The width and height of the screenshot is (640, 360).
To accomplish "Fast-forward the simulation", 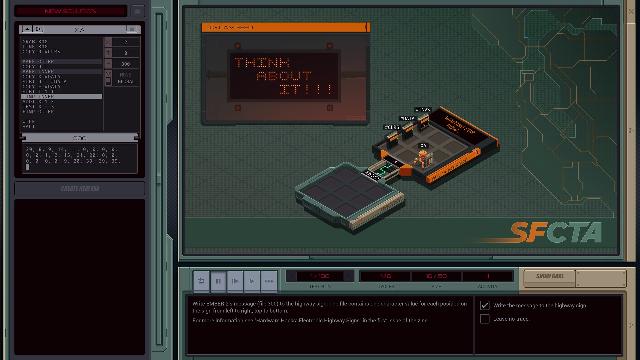I will pyautogui.click(x=269, y=281).
